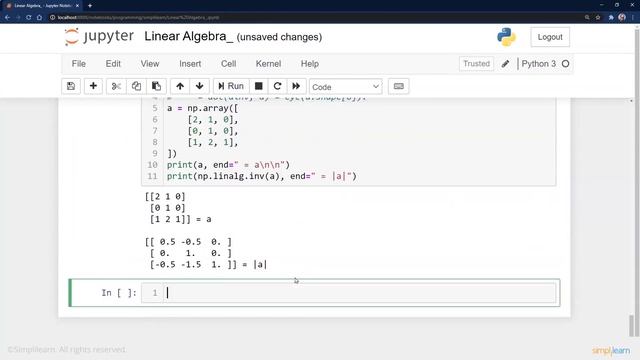The height and width of the screenshot is (360, 640).
Task: Click the output text '[1 2 1]] = a'
Action: [x=180, y=219]
